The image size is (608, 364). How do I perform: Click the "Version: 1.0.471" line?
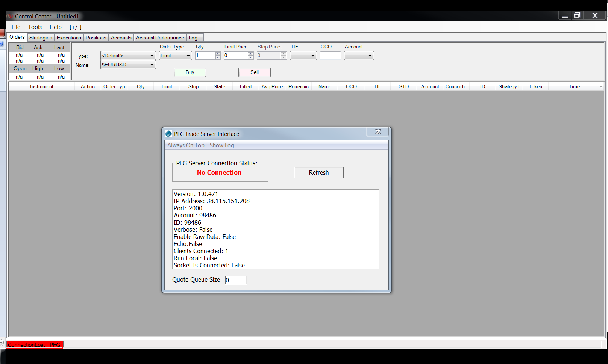[196, 194]
